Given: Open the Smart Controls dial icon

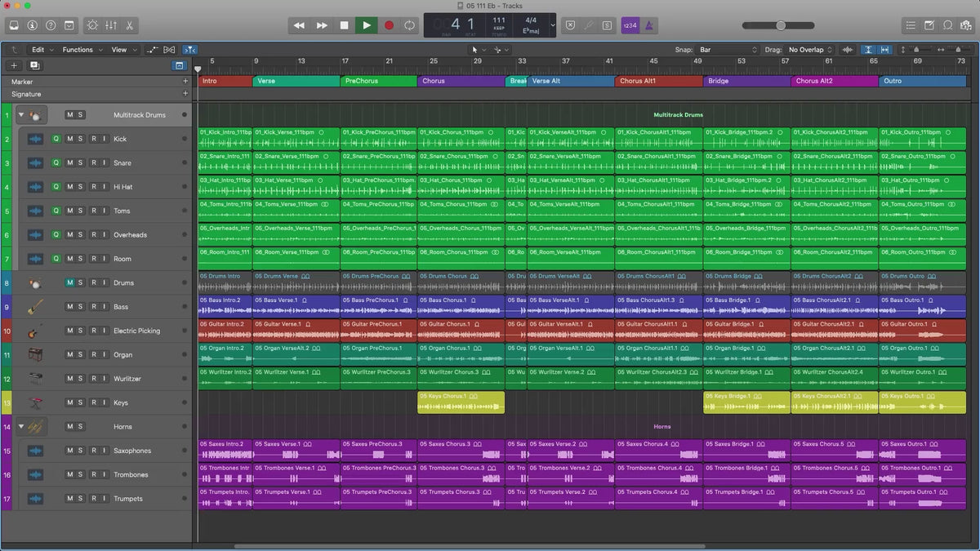Looking at the screenshot, I should [x=91, y=25].
